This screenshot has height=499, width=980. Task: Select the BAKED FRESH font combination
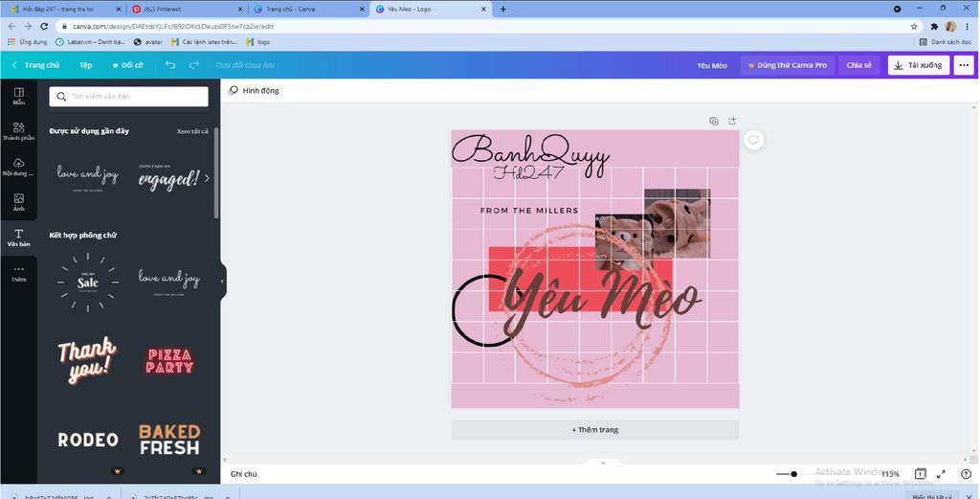(169, 440)
